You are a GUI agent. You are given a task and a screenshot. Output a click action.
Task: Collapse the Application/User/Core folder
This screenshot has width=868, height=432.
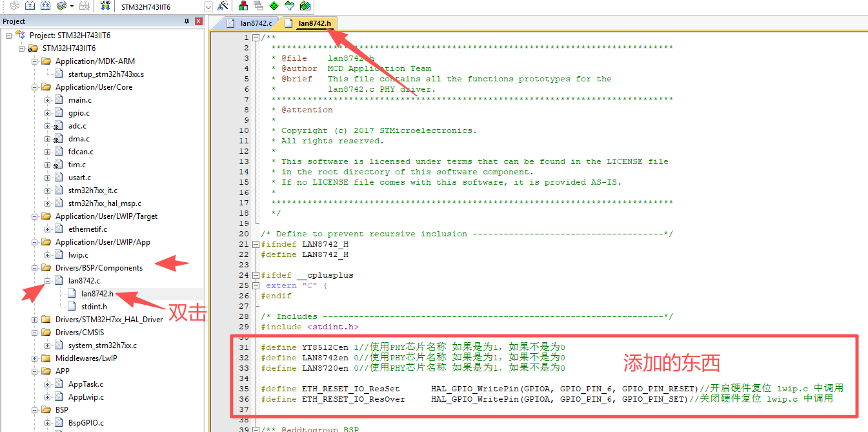coord(34,87)
